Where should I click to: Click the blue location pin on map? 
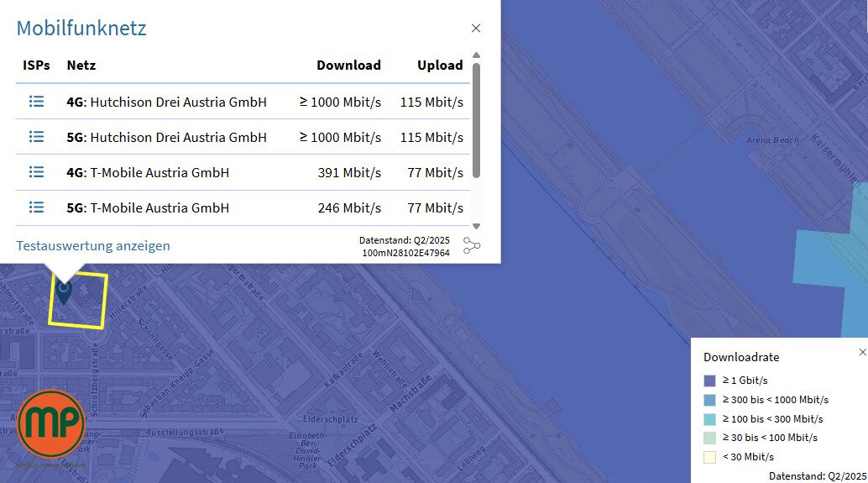64,291
